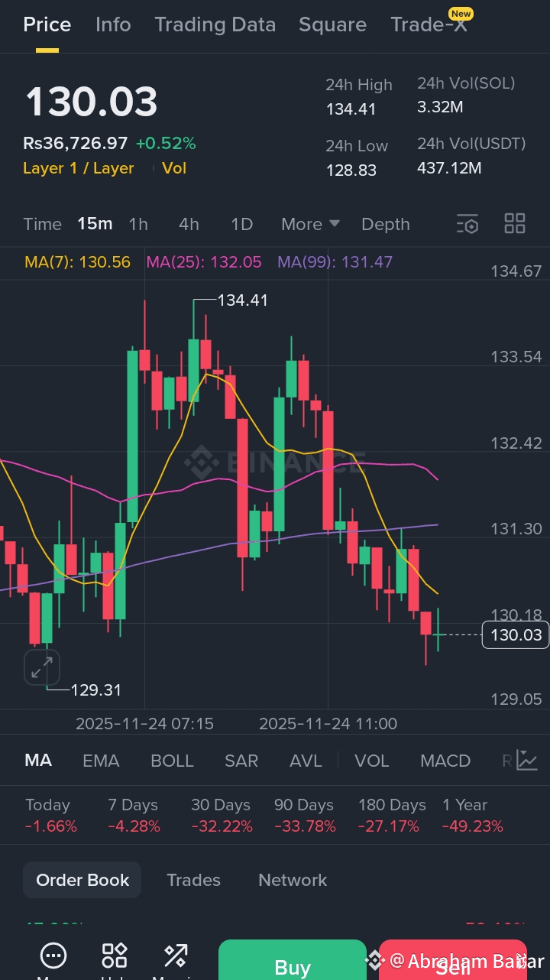
Task: Tap the MA(25): 132.05 label
Action: click(x=204, y=262)
